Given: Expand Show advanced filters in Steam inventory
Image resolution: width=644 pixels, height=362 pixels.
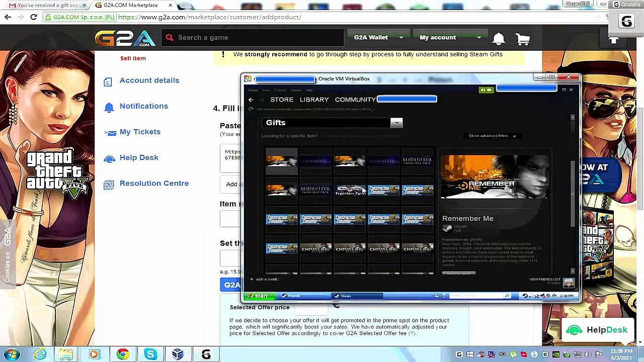Looking at the screenshot, I should 492,136.
